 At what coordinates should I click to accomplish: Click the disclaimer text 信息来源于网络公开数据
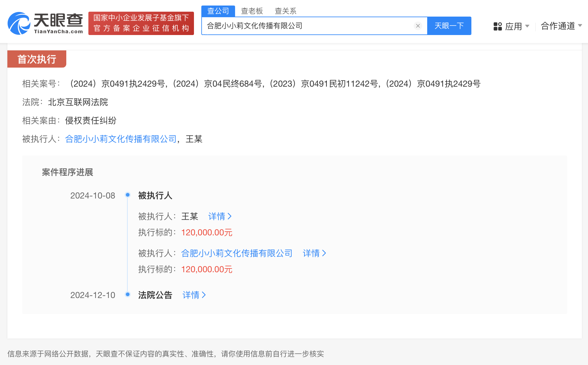[x=48, y=354]
